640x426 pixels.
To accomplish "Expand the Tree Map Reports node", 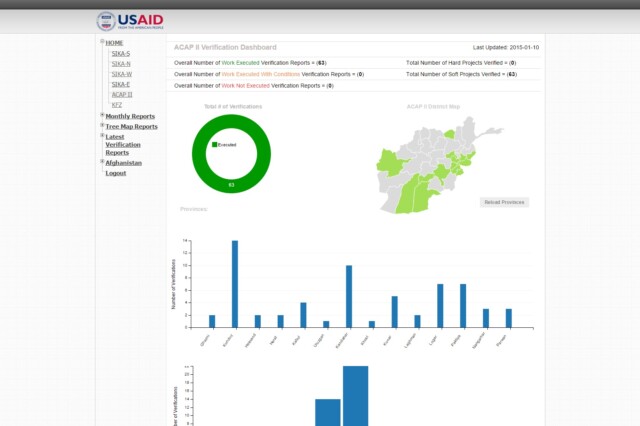I will pos(102,126).
